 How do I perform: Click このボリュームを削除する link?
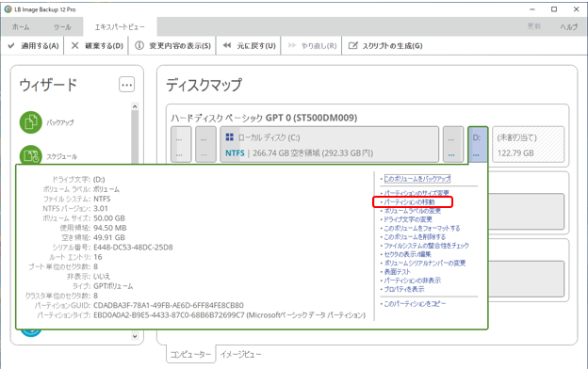tap(415, 237)
